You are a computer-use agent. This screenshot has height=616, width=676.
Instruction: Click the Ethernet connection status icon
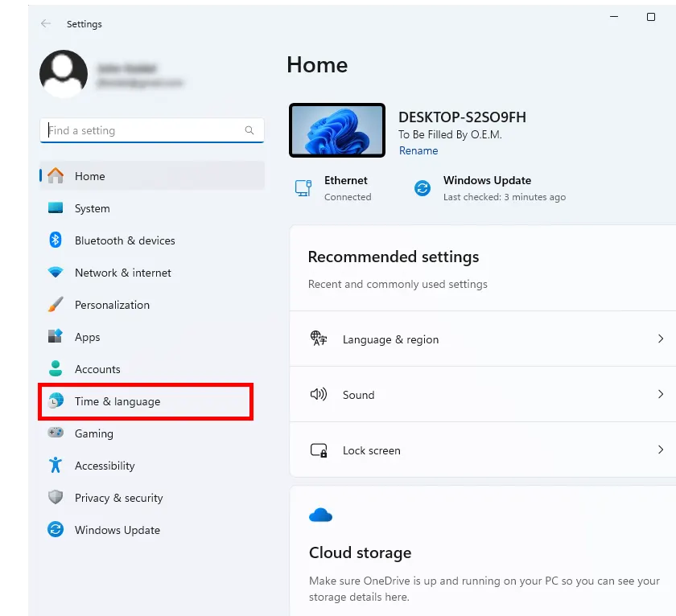point(303,188)
